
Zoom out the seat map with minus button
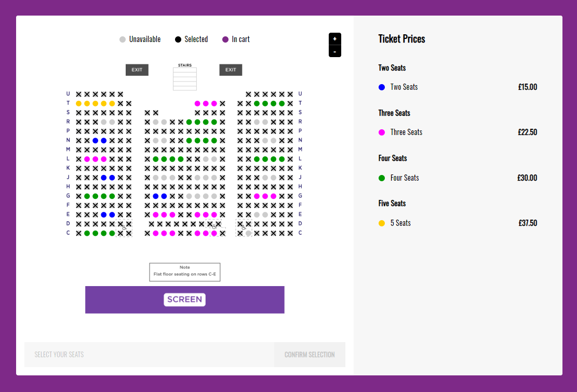click(334, 51)
